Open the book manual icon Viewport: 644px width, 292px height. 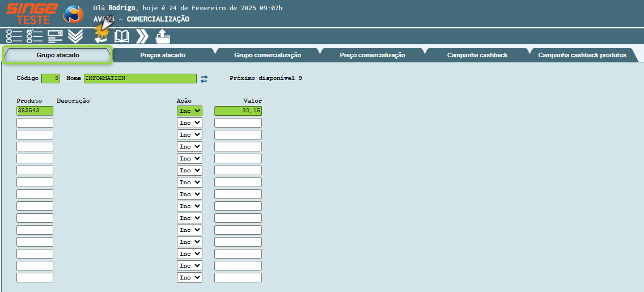click(x=122, y=36)
